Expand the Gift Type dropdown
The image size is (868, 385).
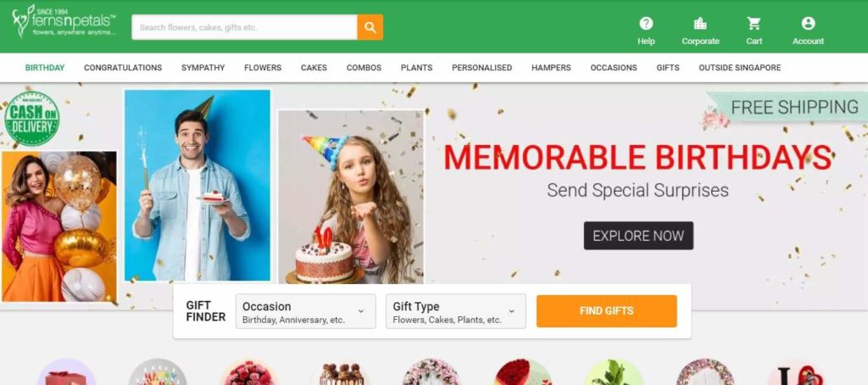[x=455, y=311]
